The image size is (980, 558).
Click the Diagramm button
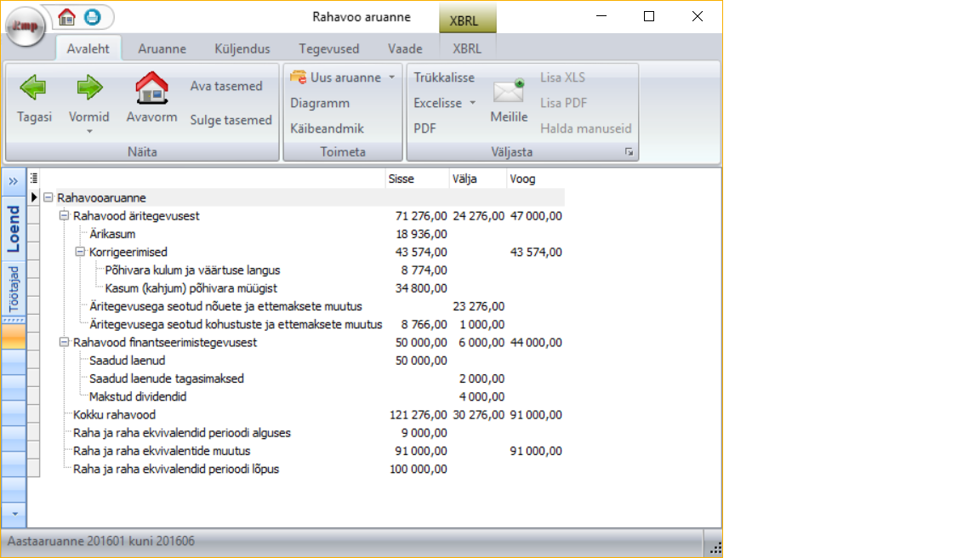click(x=320, y=103)
